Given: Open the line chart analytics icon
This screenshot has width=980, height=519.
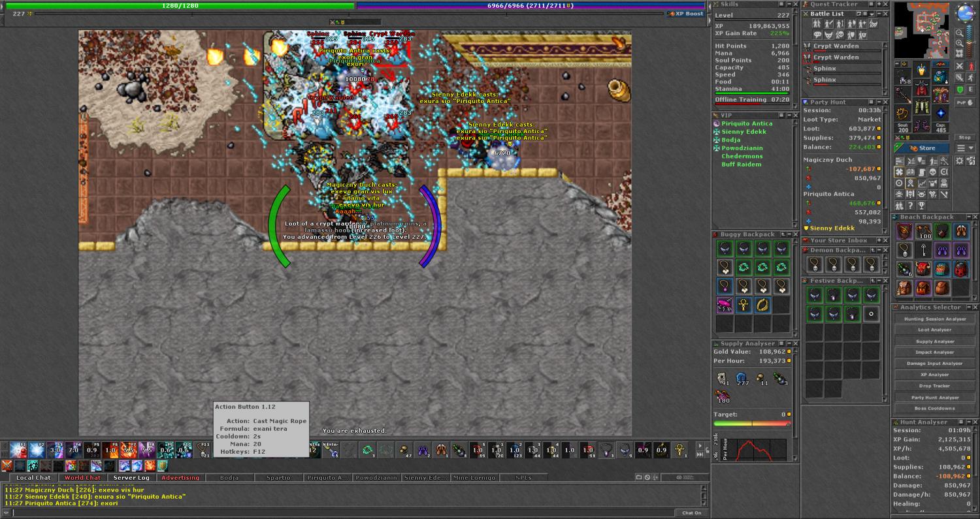Looking at the screenshot, I should (x=921, y=183).
